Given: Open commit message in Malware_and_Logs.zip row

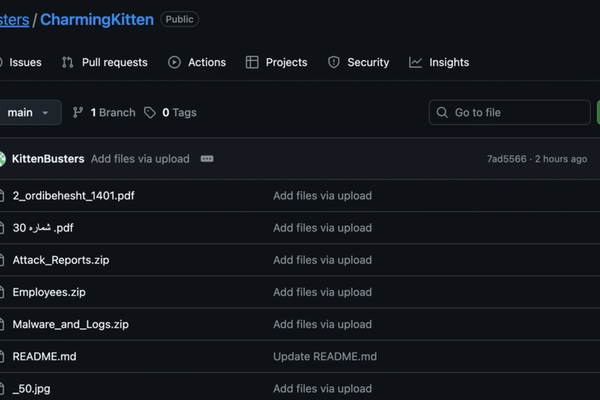Looking at the screenshot, I should pos(322,324).
